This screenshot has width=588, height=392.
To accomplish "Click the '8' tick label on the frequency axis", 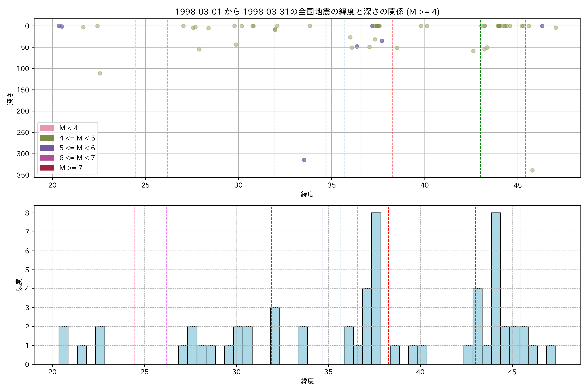I will pos(27,213).
